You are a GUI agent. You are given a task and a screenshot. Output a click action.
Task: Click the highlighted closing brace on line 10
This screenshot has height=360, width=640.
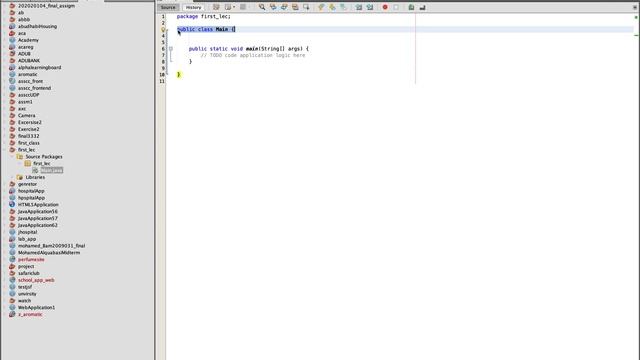(178, 74)
